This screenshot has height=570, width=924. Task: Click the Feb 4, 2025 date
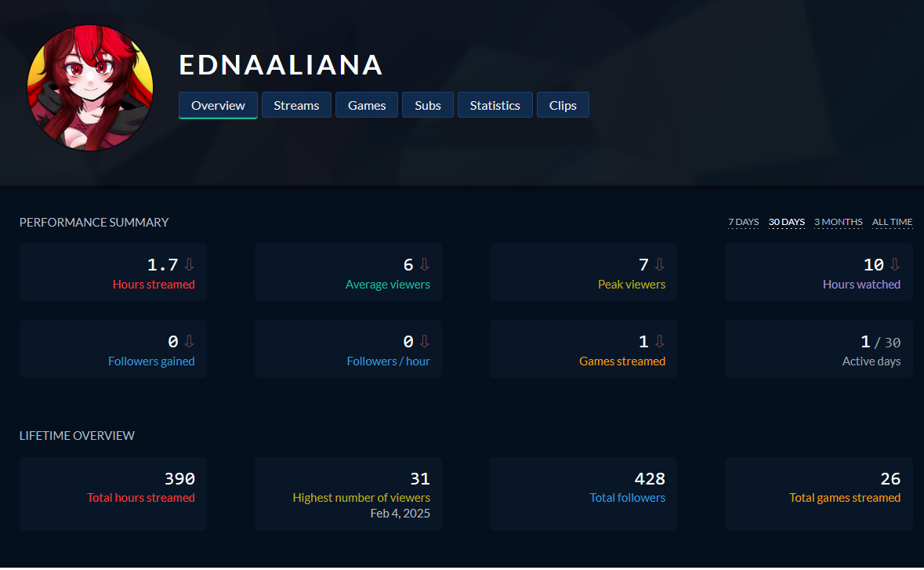(x=400, y=514)
